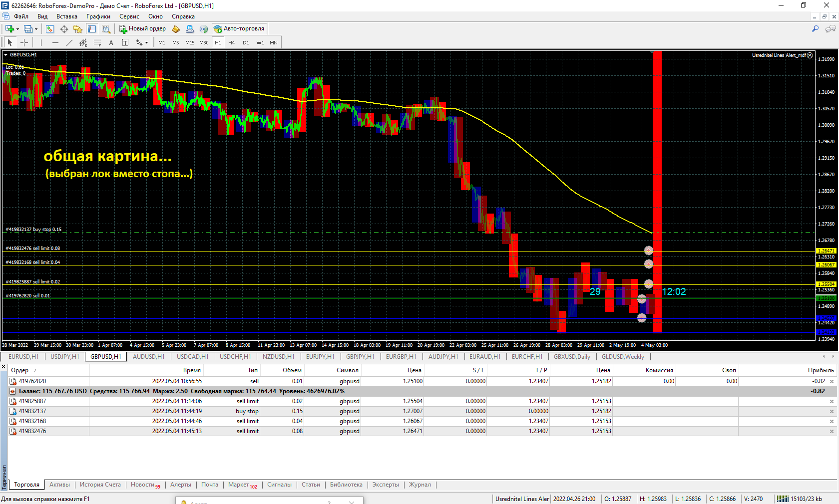Toggle the Авто-торговля button
This screenshot has width=839, height=504.
pos(239,28)
